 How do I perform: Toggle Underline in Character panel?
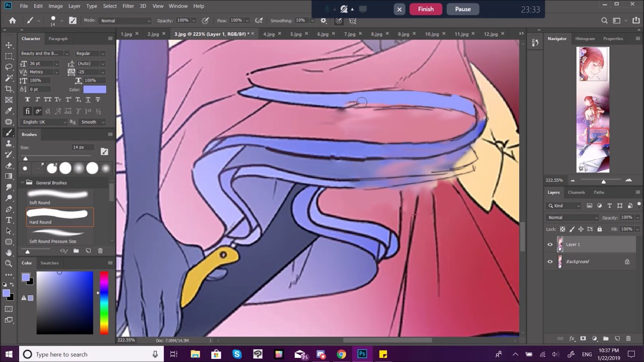point(88,100)
